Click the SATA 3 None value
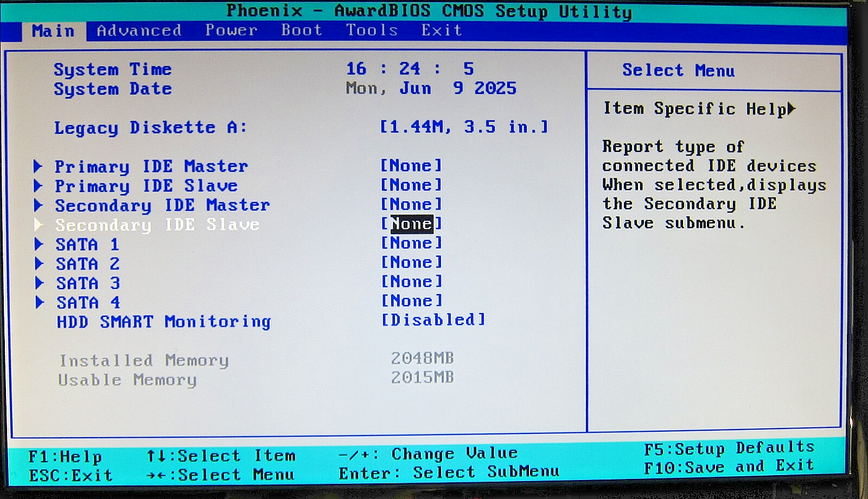Viewport: 868px width, 499px height. (412, 282)
